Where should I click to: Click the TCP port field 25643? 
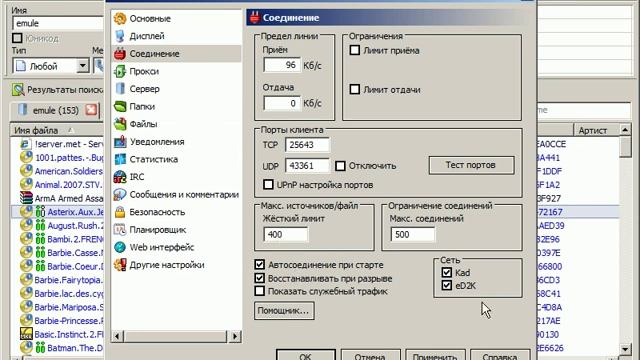(x=307, y=144)
